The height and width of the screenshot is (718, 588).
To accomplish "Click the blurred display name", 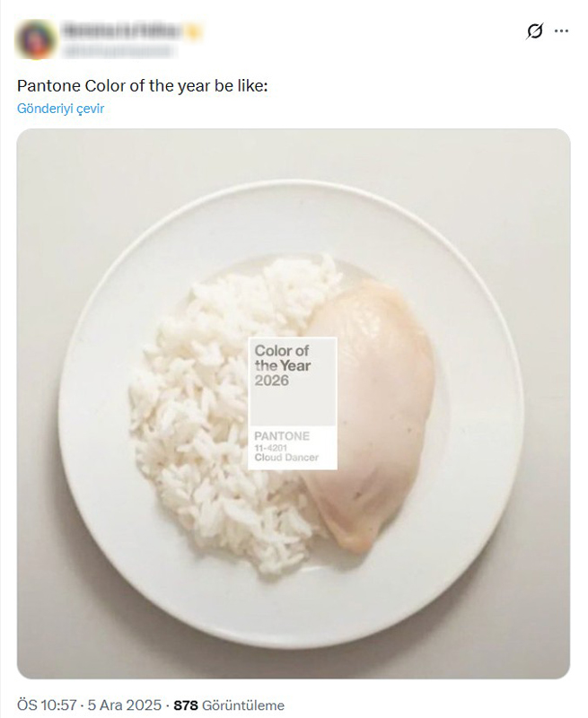I will click(x=121, y=31).
